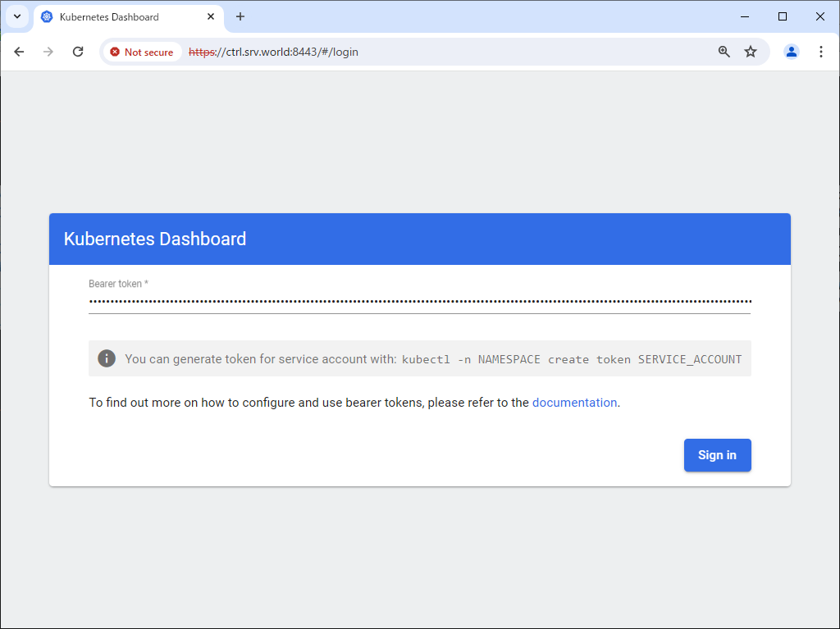Reload the Kubernetes Dashboard page
This screenshot has height=629, width=840.
(78, 52)
